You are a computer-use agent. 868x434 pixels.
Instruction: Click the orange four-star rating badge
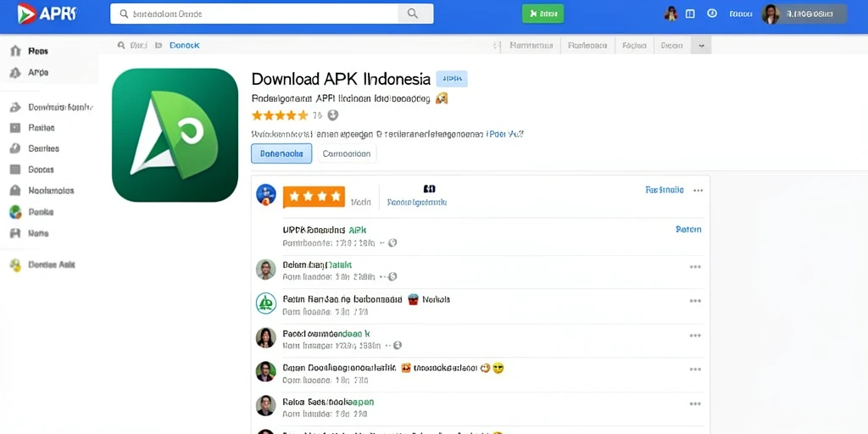(x=314, y=197)
